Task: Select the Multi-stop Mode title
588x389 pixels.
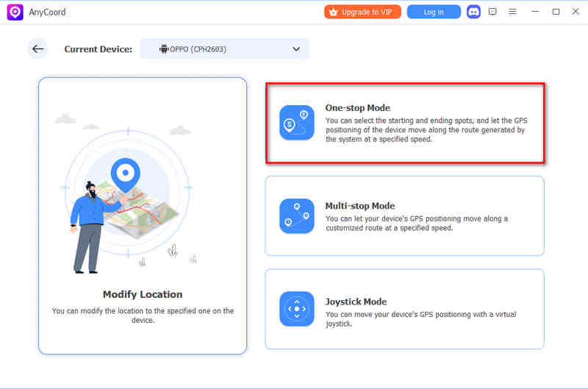Action: click(x=359, y=206)
